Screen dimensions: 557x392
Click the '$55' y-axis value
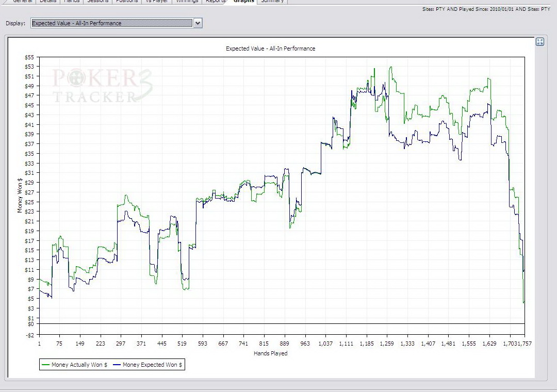tap(29, 57)
